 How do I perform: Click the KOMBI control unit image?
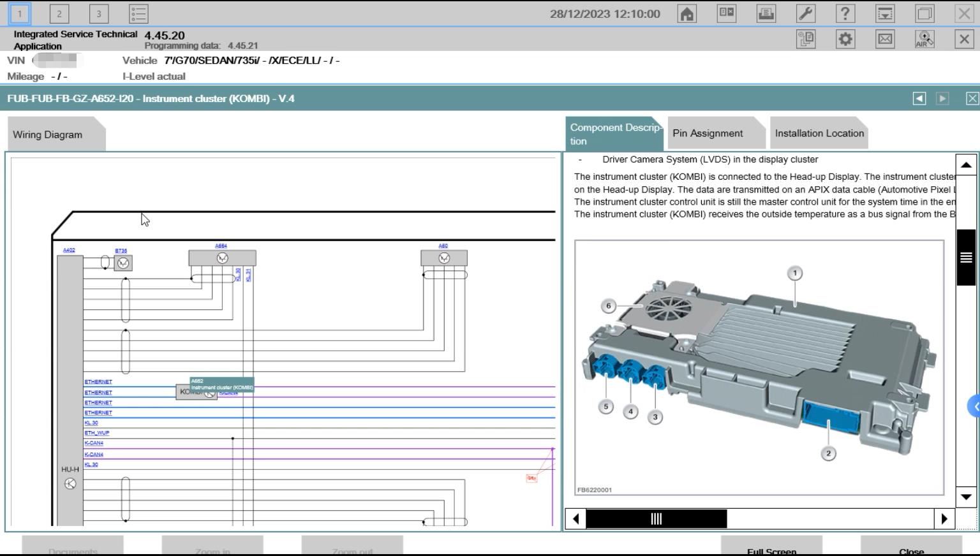(x=759, y=367)
